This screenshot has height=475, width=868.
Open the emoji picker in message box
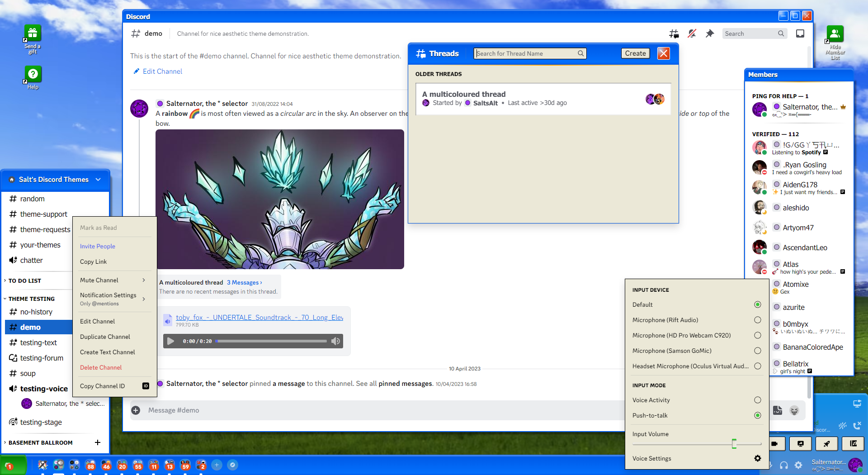tap(794, 410)
